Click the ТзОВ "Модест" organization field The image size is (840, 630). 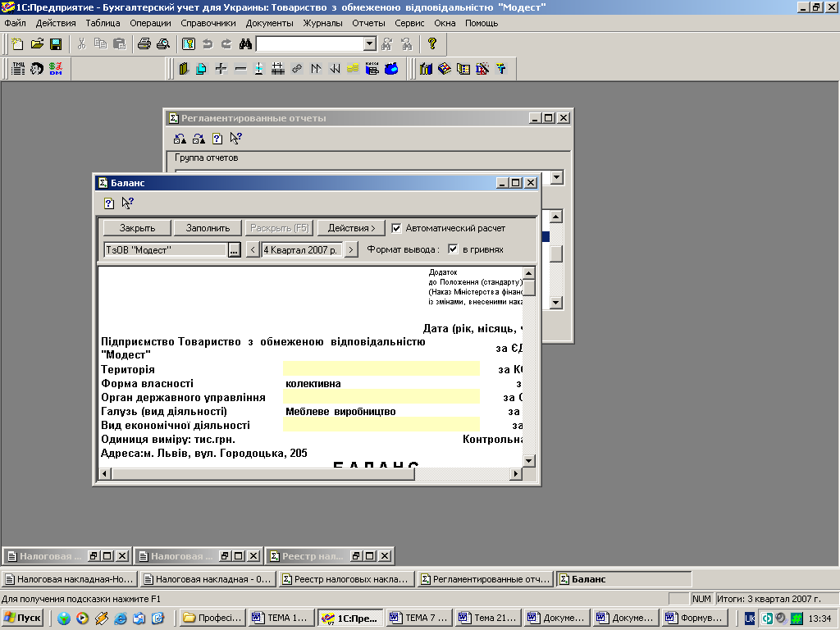tap(166, 249)
